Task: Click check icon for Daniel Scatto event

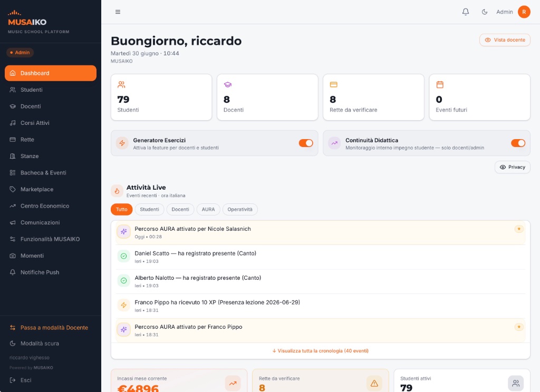Action: 123,257
